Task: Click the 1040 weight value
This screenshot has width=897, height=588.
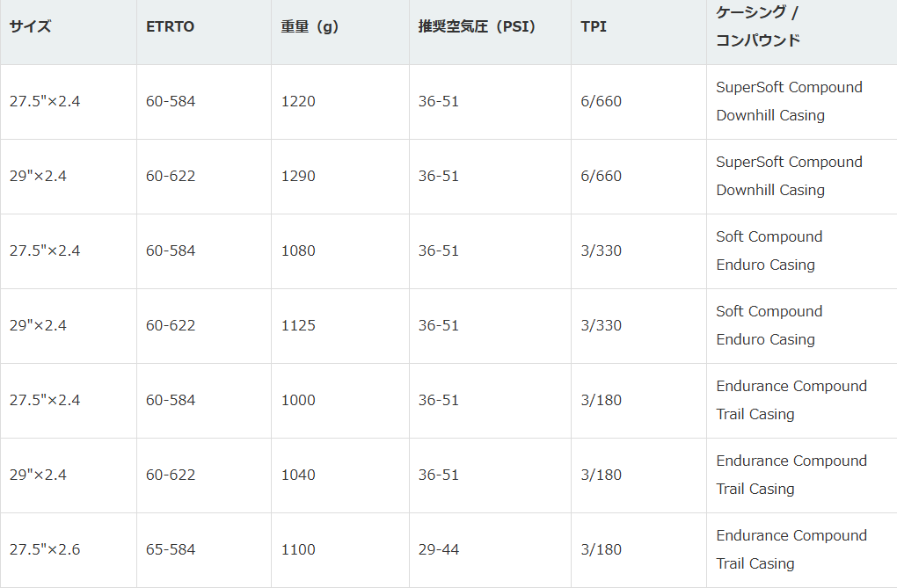Action: click(298, 475)
